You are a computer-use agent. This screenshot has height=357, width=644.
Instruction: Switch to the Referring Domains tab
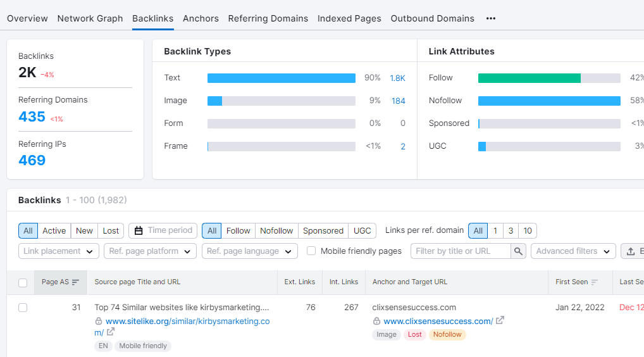[x=268, y=18]
